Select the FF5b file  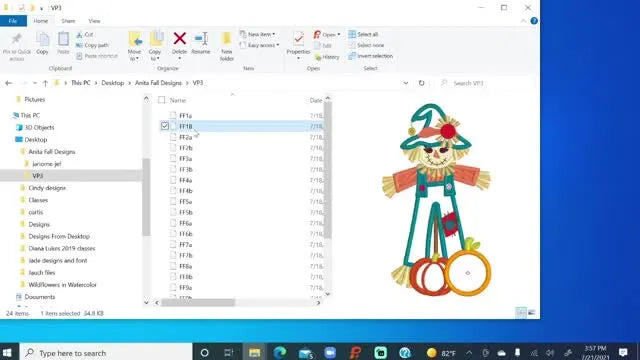click(x=185, y=212)
